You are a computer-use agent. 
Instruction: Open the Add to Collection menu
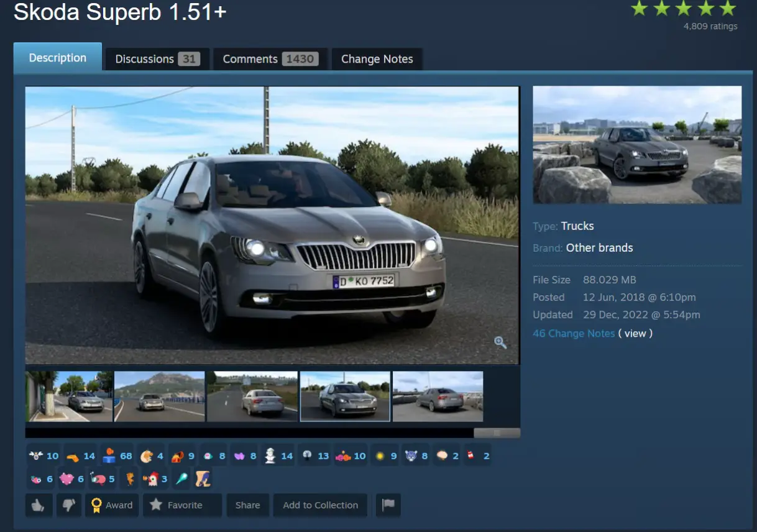[x=320, y=505]
